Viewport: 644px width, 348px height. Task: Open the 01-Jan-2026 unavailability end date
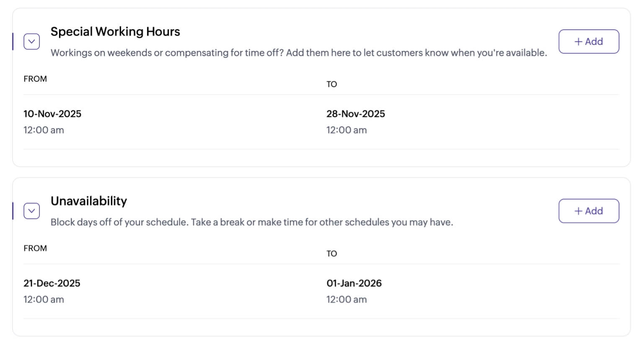point(354,283)
